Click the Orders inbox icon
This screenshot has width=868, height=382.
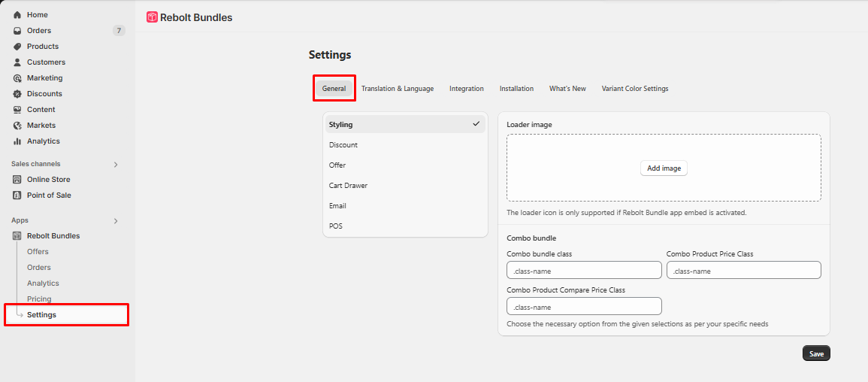coord(17,30)
